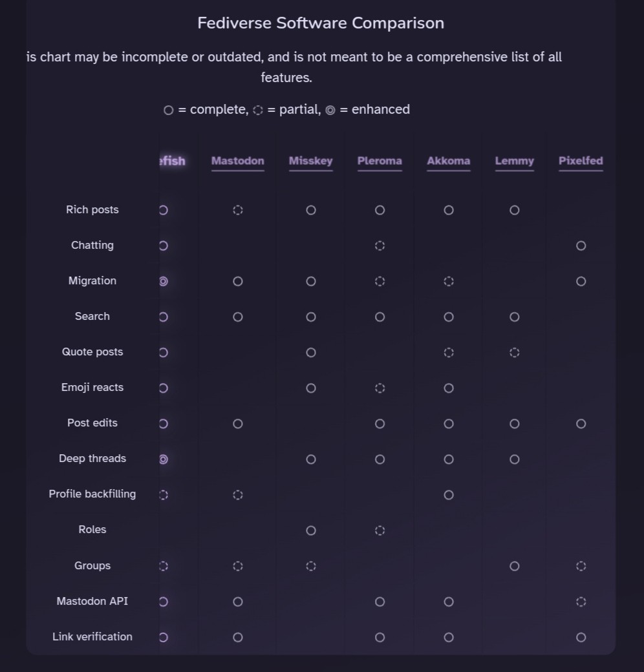Click the Pleroma Search circle icon
This screenshot has width=644, height=672.
click(380, 317)
